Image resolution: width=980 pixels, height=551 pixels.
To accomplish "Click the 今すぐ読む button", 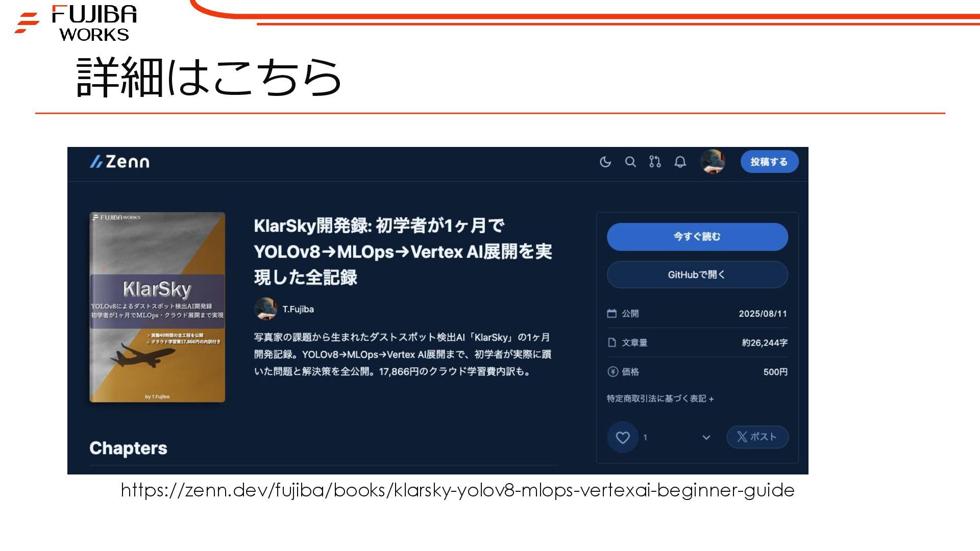I will (x=697, y=237).
